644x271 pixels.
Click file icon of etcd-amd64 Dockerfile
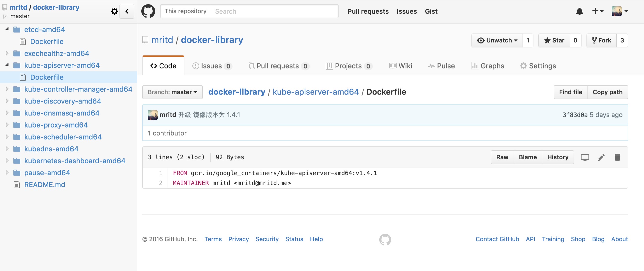tap(23, 41)
